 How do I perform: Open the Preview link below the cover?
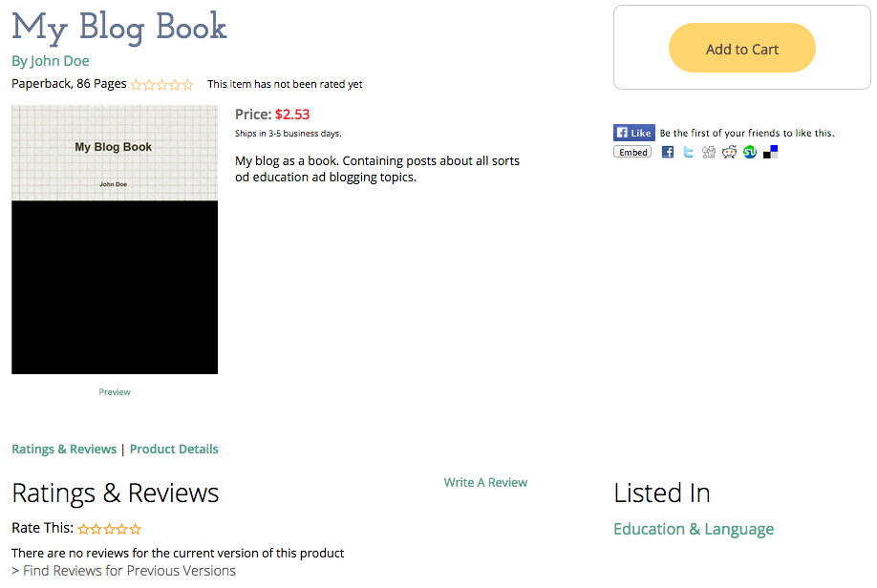[x=115, y=392]
